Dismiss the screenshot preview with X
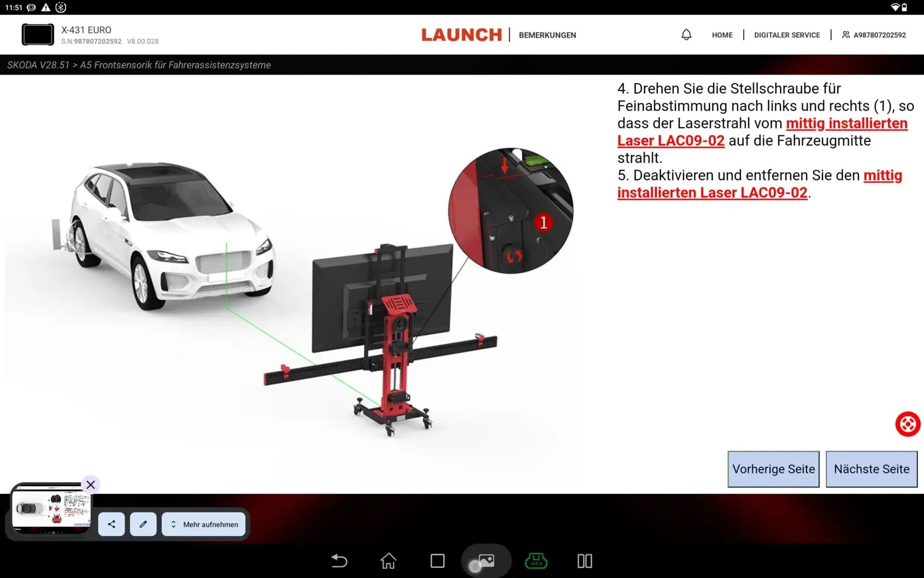The height and width of the screenshot is (578, 924). 90,485
